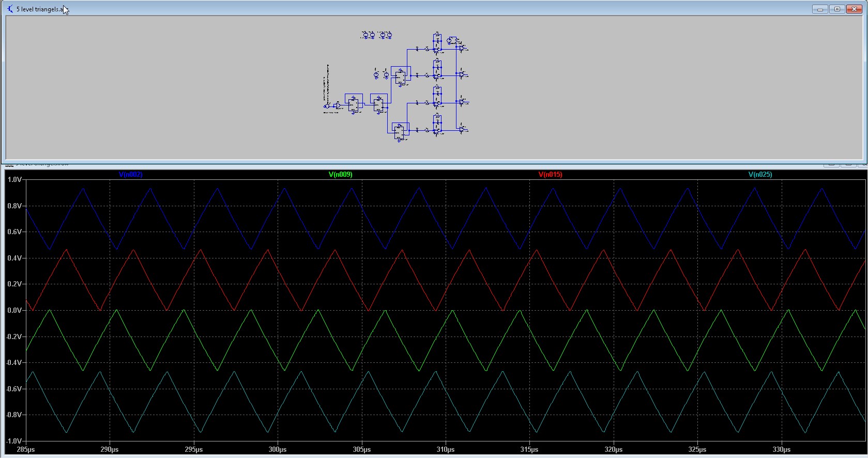This screenshot has width=868, height=458.
Task: Click the 285µs time axis label
Action: [x=26, y=450]
